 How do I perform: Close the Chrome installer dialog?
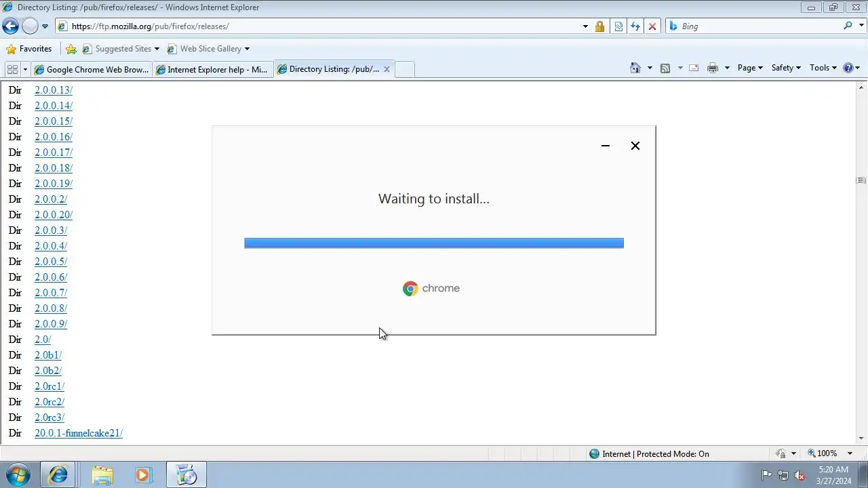635,146
